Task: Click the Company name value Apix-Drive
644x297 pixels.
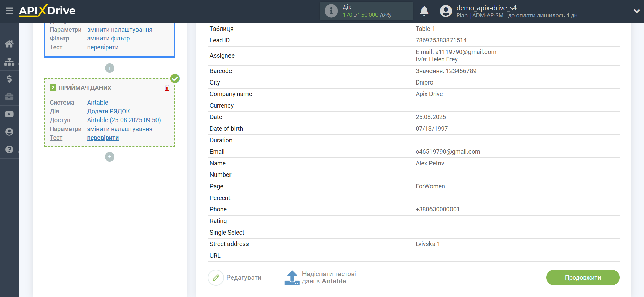Action: [429, 94]
